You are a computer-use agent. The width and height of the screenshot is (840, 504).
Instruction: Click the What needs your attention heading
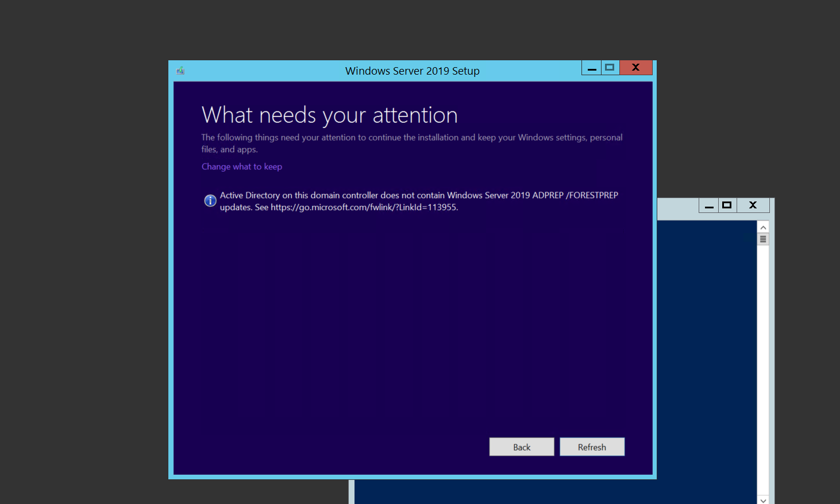pos(329,115)
